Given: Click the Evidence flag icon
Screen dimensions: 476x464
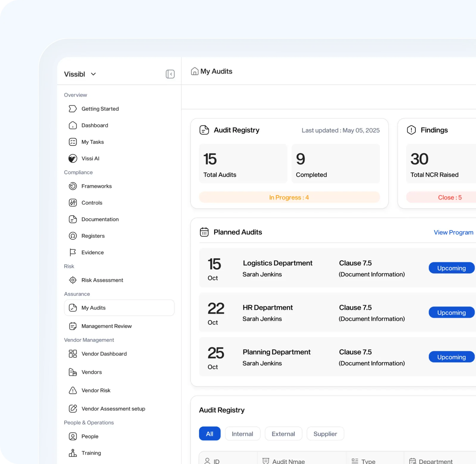Looking at the screenshot, I should 73,252.
